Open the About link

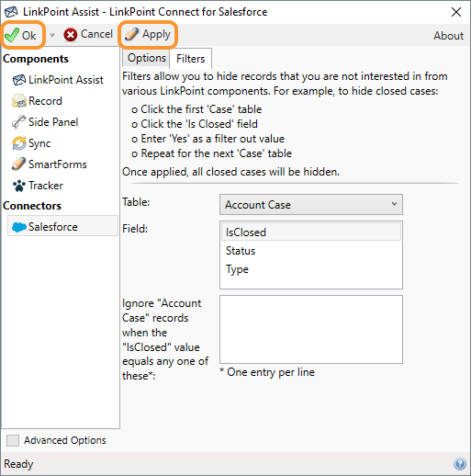point(448,36)
